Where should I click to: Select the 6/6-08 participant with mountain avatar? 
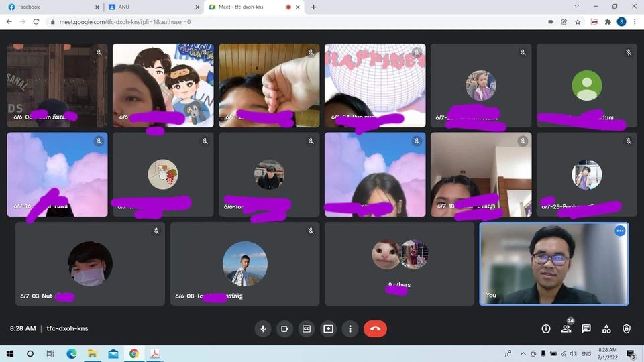click(245, 264)
